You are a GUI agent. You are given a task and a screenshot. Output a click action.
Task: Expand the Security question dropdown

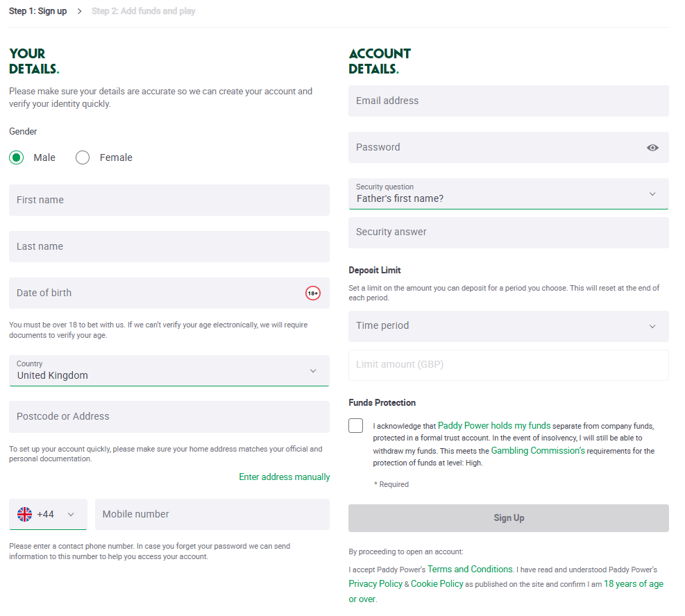(508, 194)
